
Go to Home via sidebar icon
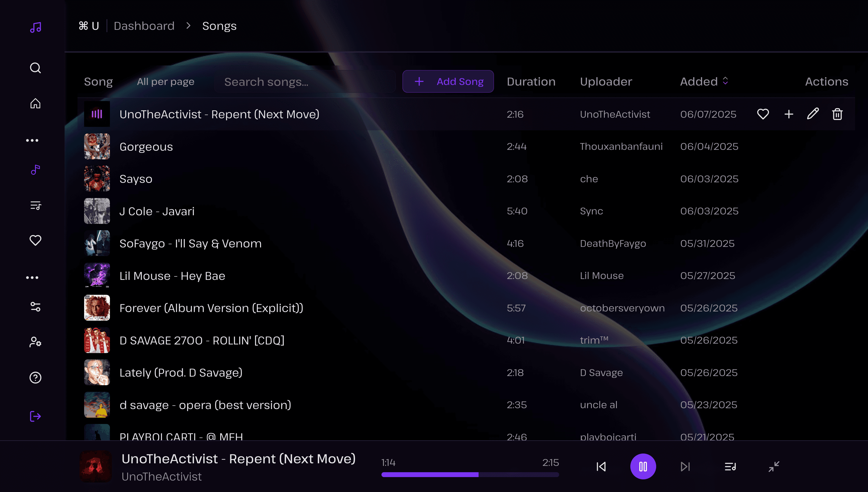[x=36, y=103]
